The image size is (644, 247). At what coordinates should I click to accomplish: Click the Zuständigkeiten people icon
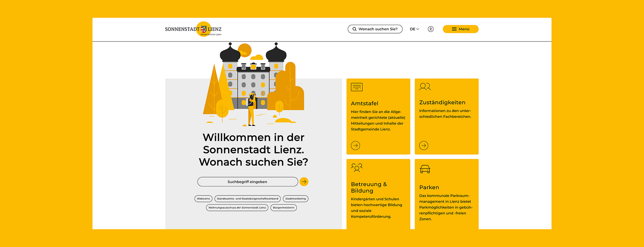(425, 86)
